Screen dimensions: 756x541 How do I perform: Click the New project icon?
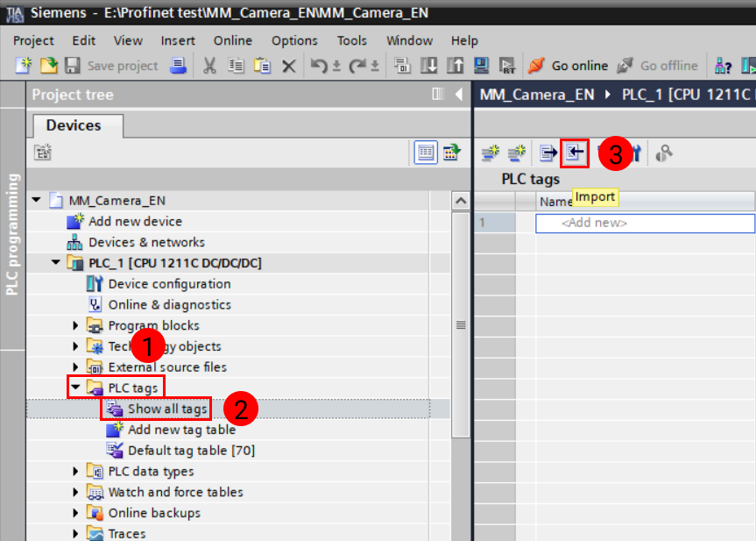[x=23, y=65]
